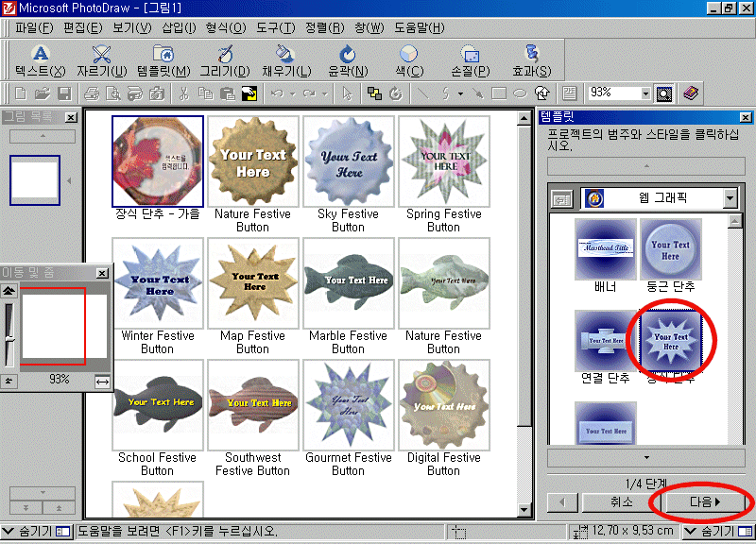Viewport: 756px width, 544px height.
Task: Open the 정렬(R) menu
Action: [324, 28]
